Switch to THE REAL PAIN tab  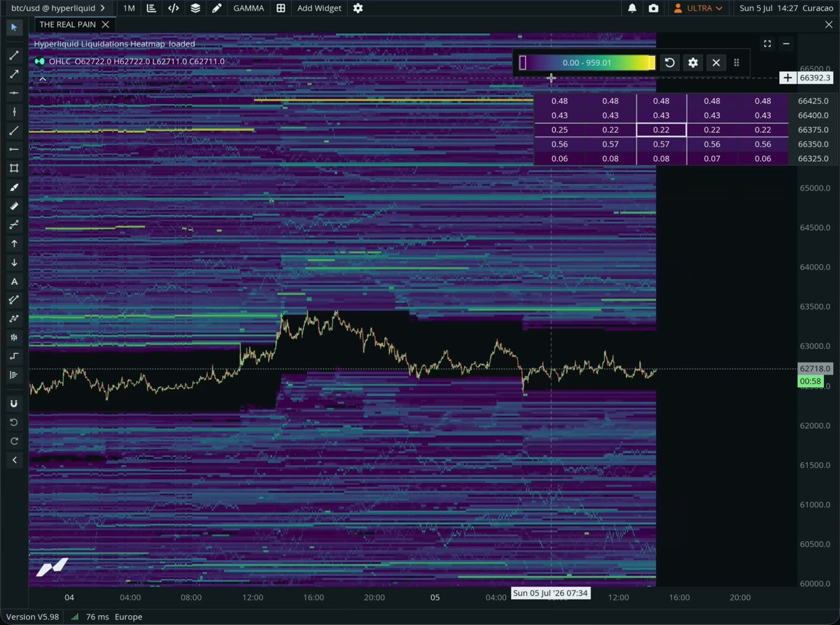point(69,24)
